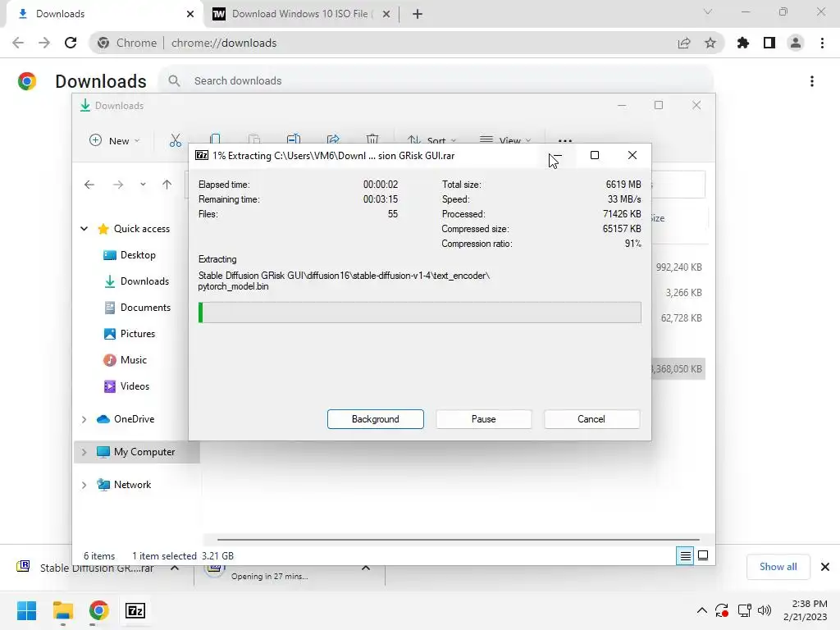Reload the Chrome page
This screenshot has width=840, height=630.
click(71, 43)
